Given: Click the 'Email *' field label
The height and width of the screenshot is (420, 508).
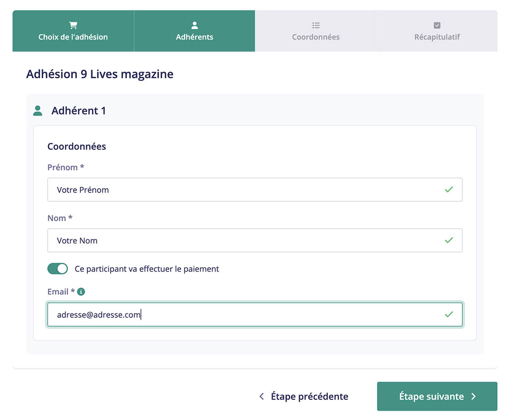Looking at the screenshot, I should (x=61, y=292).
